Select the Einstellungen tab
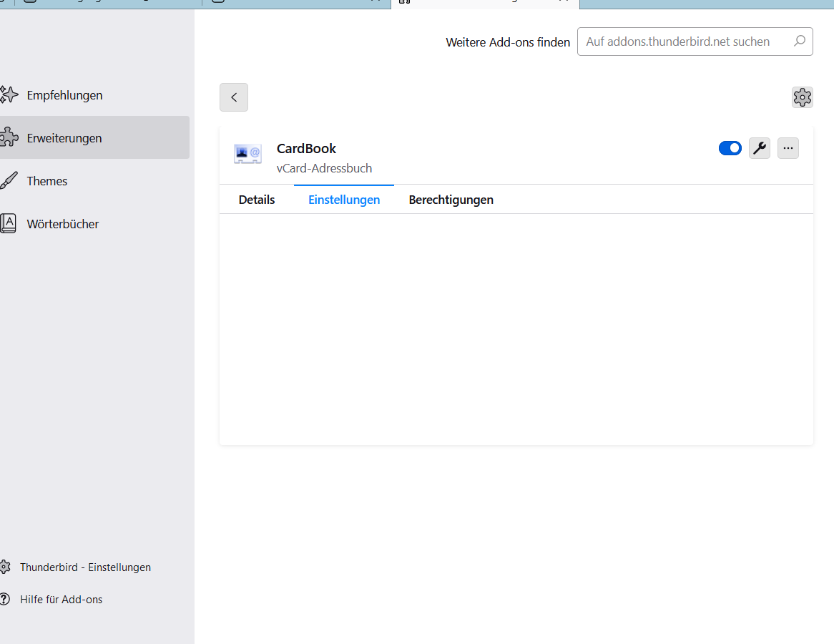 click(344, 200)
